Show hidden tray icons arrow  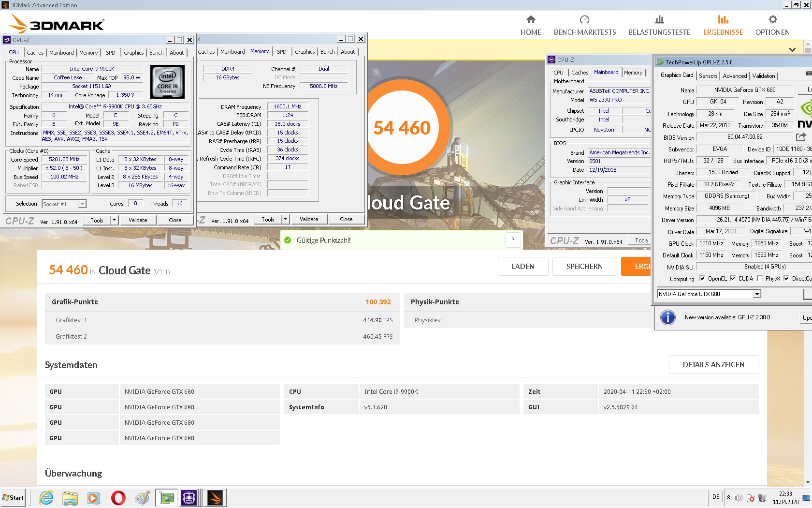coord(728,497)
